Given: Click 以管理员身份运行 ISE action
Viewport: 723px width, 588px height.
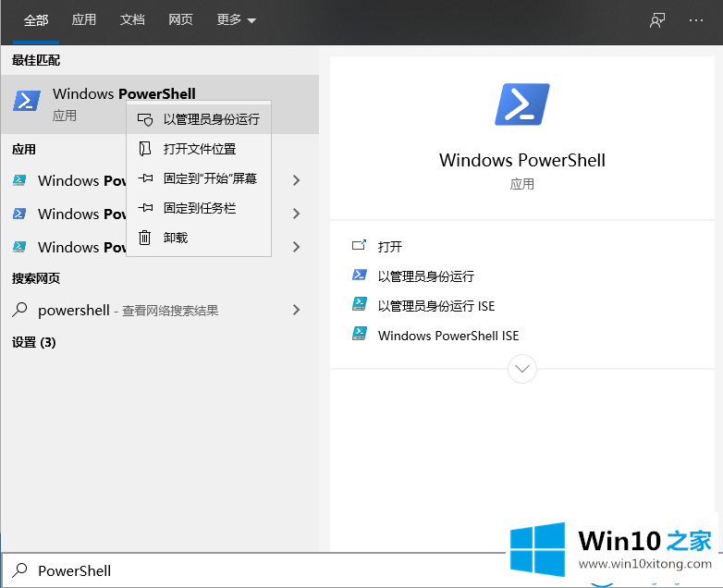Looking at the screenshot, I should click(436, 306).
